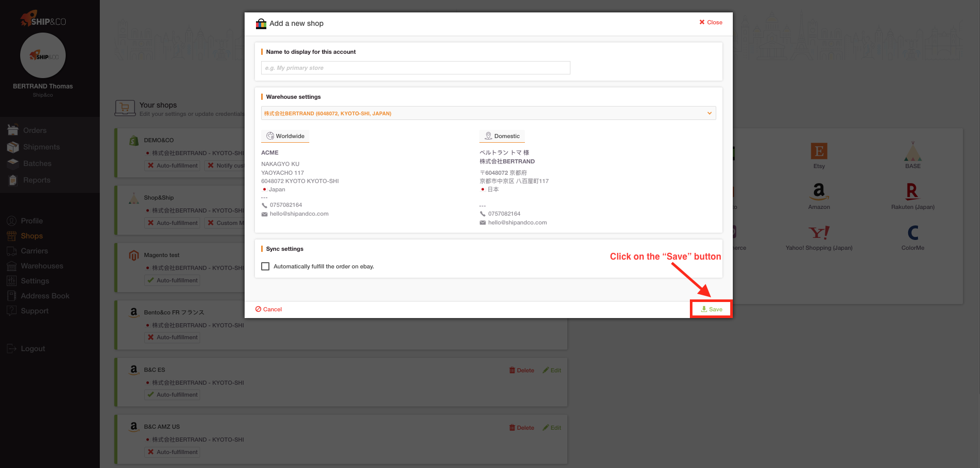980x468 pixels.
Task: Edit the B&C ES shop
Action: (552, 370)
